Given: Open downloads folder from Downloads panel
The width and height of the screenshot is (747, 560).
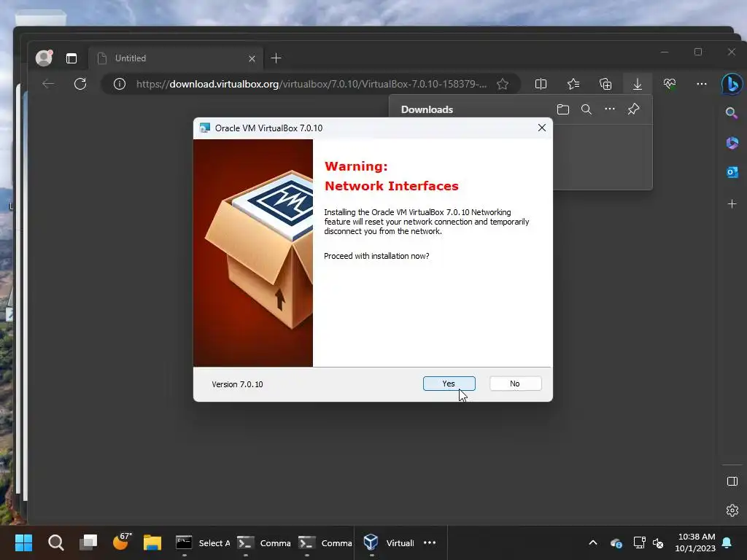Looking at the screenshot, I should click(563, 109).
